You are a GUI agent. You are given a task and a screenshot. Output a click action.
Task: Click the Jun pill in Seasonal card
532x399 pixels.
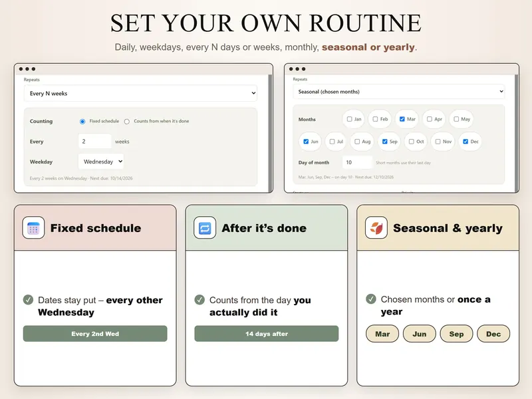click(420, 334)
